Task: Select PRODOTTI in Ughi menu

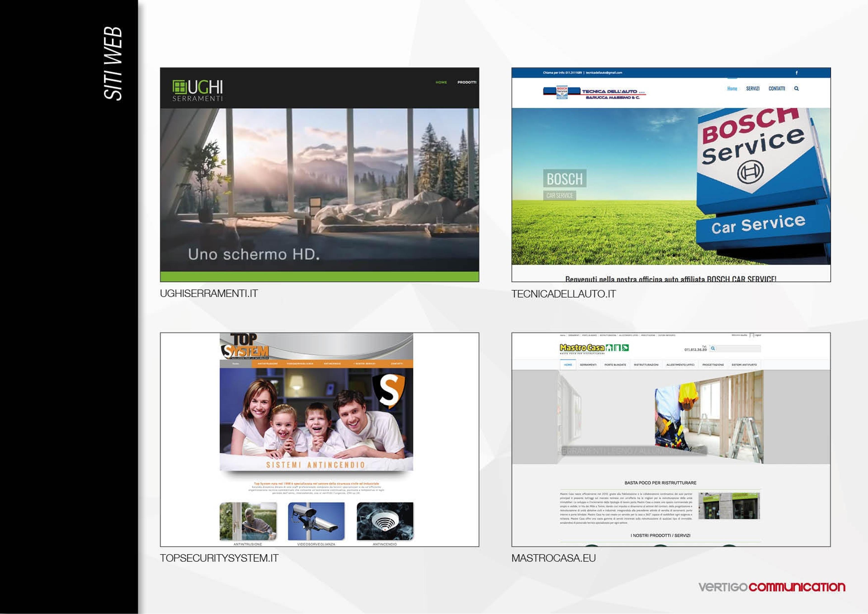Action: 467,82
